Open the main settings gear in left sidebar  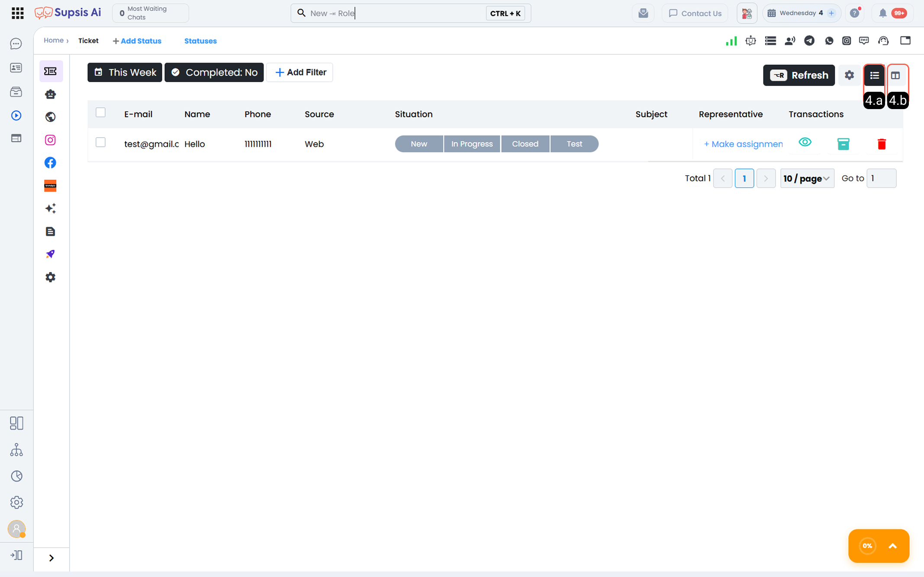(x=16, y=503)
